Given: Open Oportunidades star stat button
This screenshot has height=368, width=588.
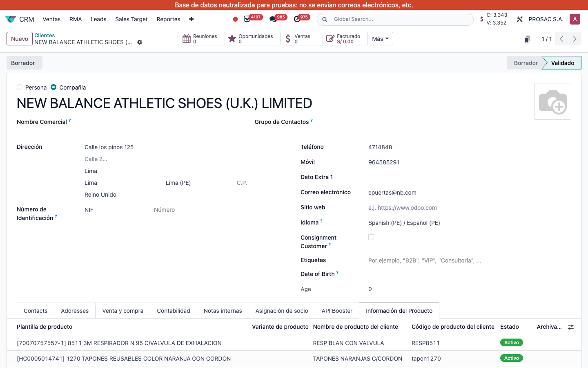Looking at the screenshot, I should coord(252,39).
